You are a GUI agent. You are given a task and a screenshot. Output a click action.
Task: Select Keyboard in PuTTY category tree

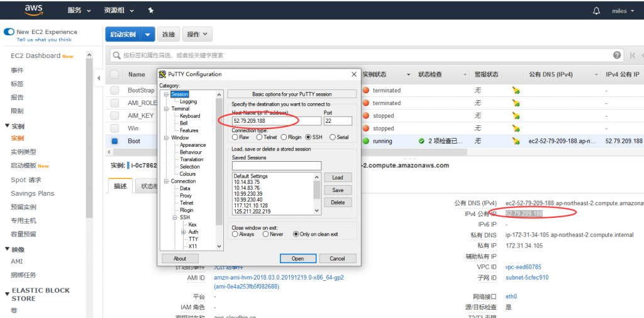190,116
